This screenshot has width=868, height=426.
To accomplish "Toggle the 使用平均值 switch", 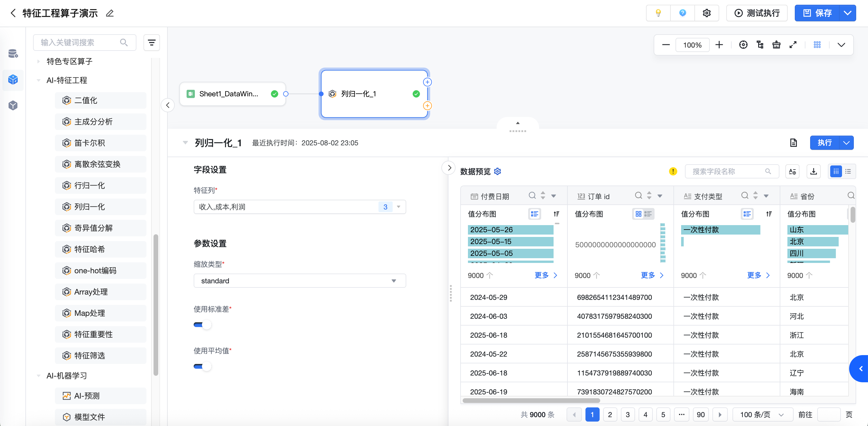I will [x=202, y=366].
